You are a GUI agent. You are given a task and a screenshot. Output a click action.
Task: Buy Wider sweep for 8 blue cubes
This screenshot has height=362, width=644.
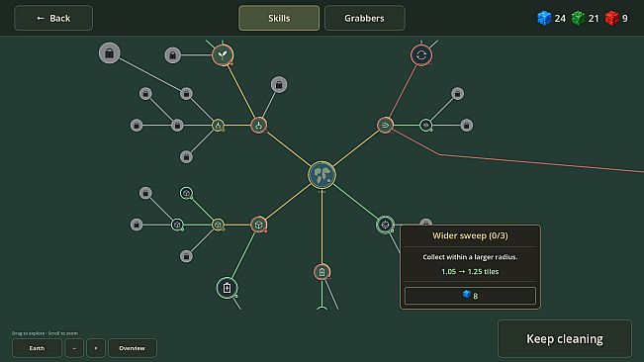tap(470, 296)
